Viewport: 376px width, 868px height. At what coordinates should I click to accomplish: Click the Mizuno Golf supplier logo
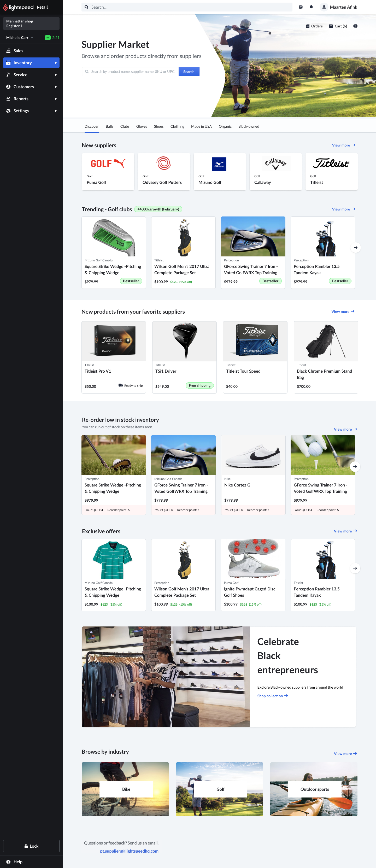219,164
